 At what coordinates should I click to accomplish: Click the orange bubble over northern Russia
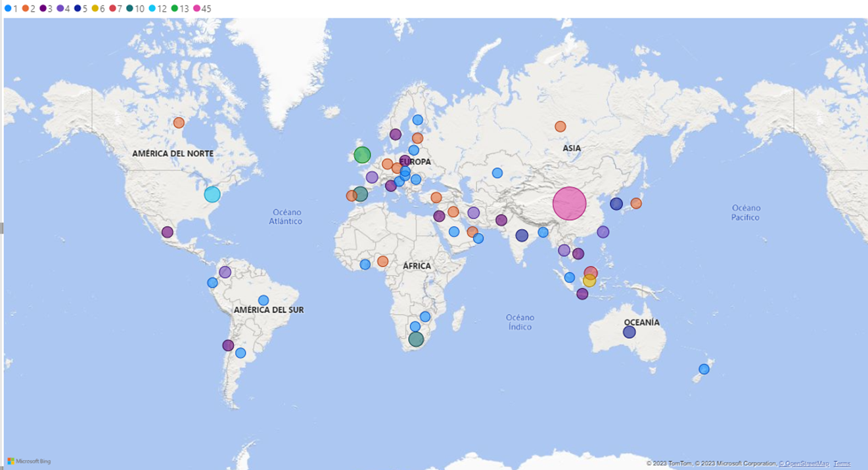[x=560, y=126]
